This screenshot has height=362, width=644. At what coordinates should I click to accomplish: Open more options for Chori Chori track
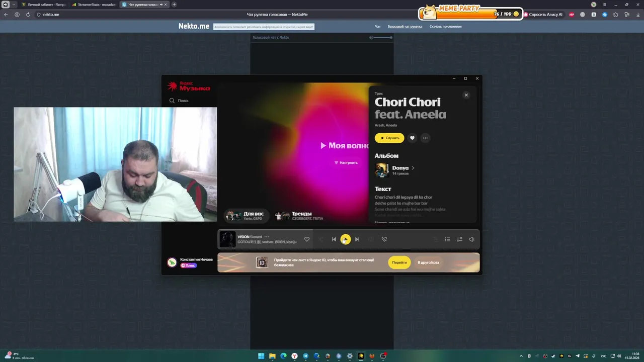425,138
